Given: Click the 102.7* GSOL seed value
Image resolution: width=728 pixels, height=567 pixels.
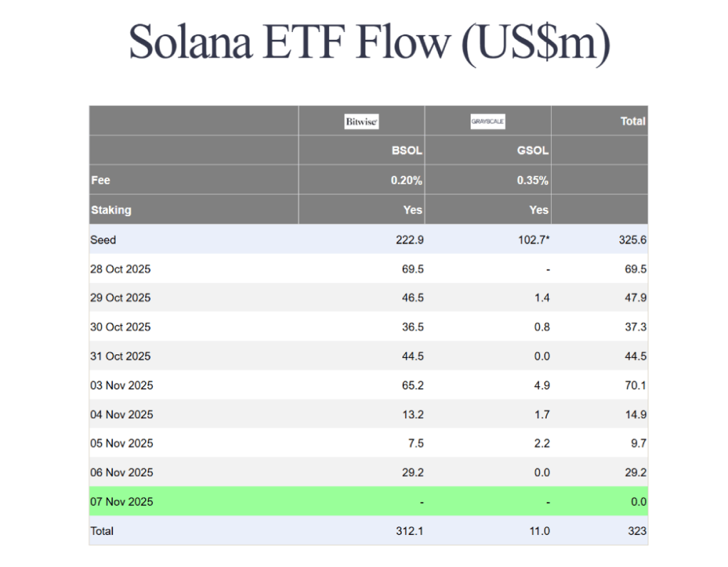Looking at the screenshot, I should tap(533, 240).
